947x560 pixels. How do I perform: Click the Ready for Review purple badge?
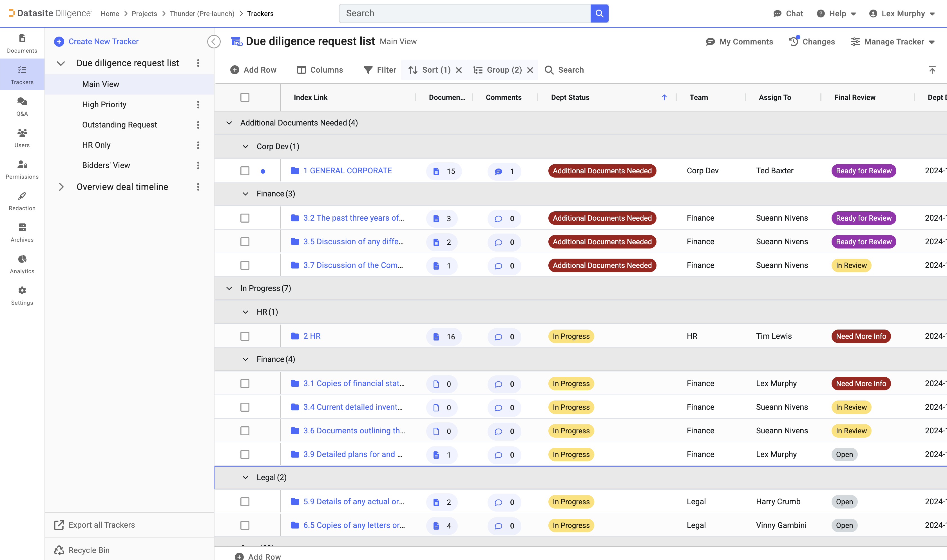(863, 171)
